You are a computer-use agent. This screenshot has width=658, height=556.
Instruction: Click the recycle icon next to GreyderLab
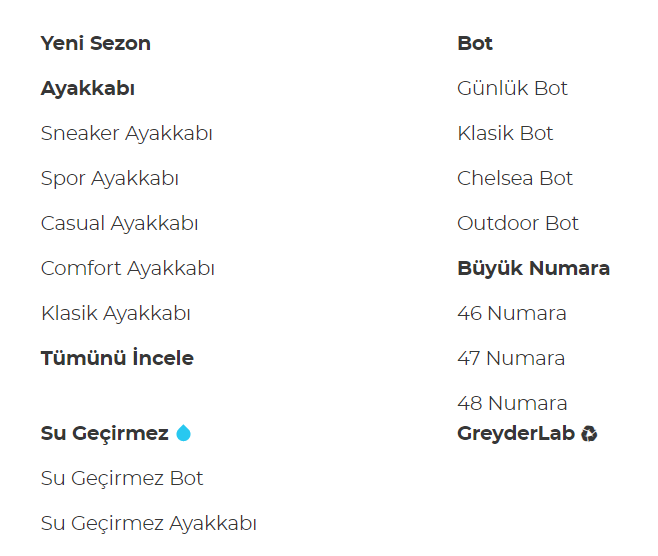pyautogui.click(x=589, y=433)
